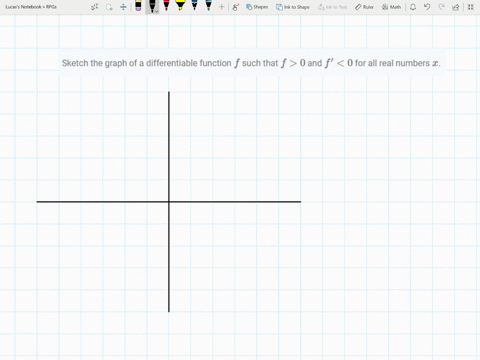Screen dimensions: 480x360
Task: Redo the last undone action
Action: point(441,7)
